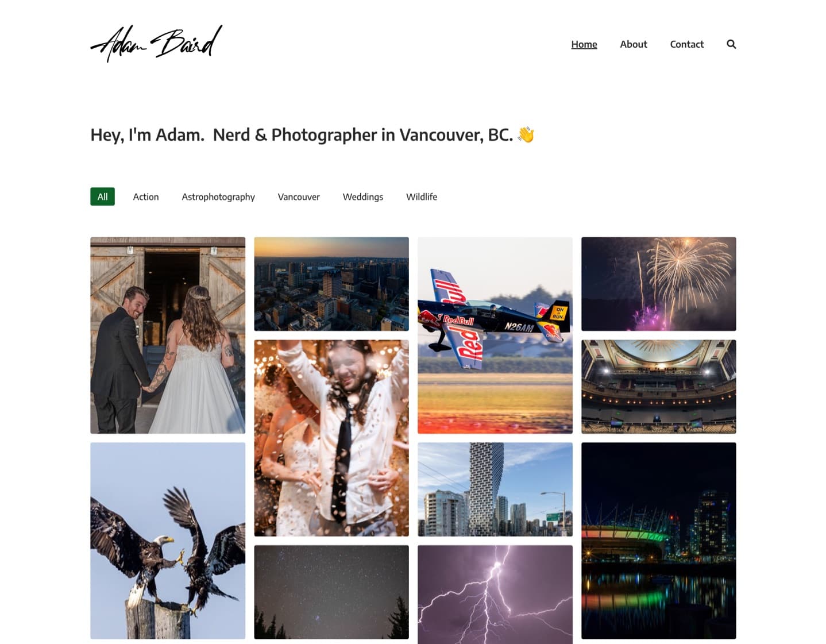Click the search magnifier icon

(731, 44)
